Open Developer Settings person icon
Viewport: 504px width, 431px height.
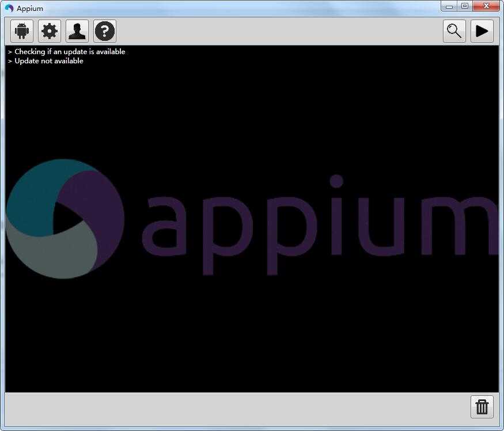(77, 31)
